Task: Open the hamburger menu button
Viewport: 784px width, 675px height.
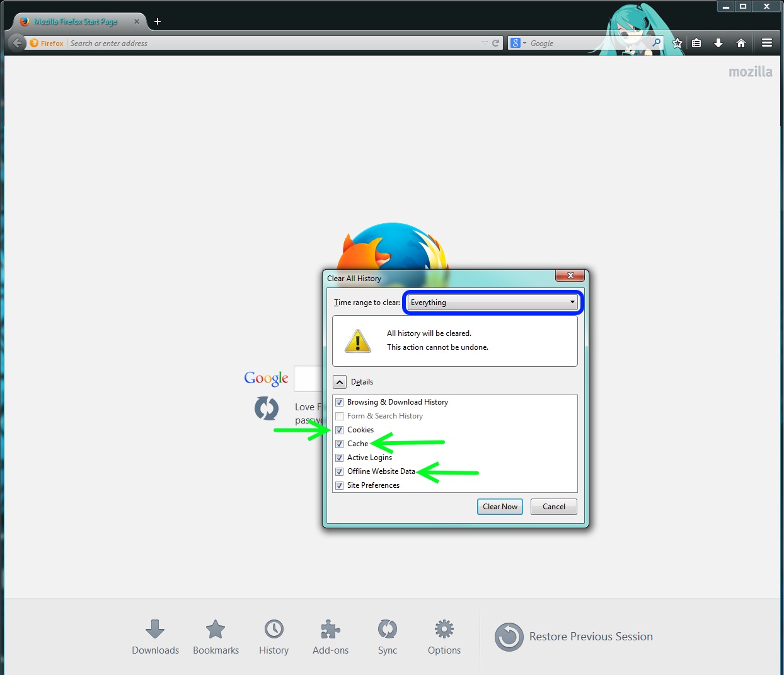Action: 767,43
